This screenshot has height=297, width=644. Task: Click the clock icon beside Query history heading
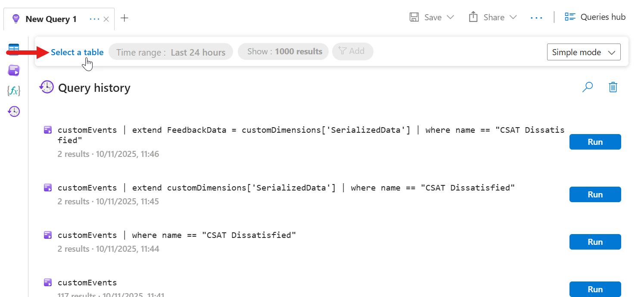pyautogui.click(x=47, y=87)
